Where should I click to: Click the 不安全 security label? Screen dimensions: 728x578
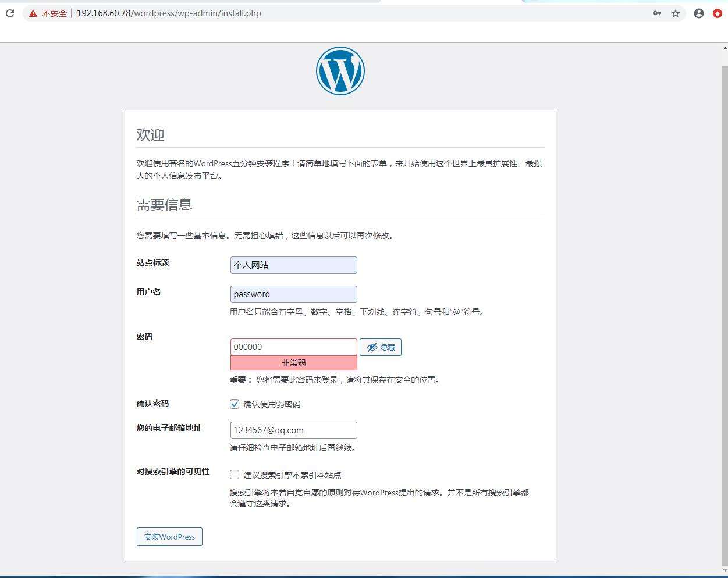(x=55, y=13)
